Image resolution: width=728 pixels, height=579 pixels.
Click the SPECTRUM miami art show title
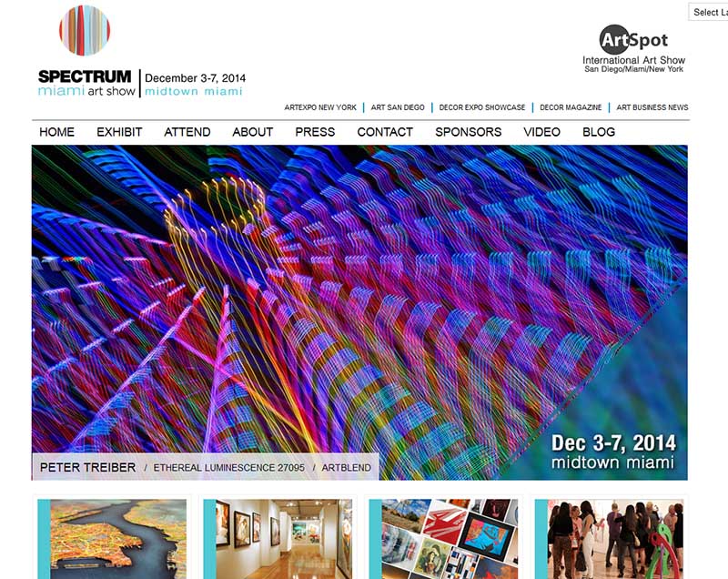[86, 83]
